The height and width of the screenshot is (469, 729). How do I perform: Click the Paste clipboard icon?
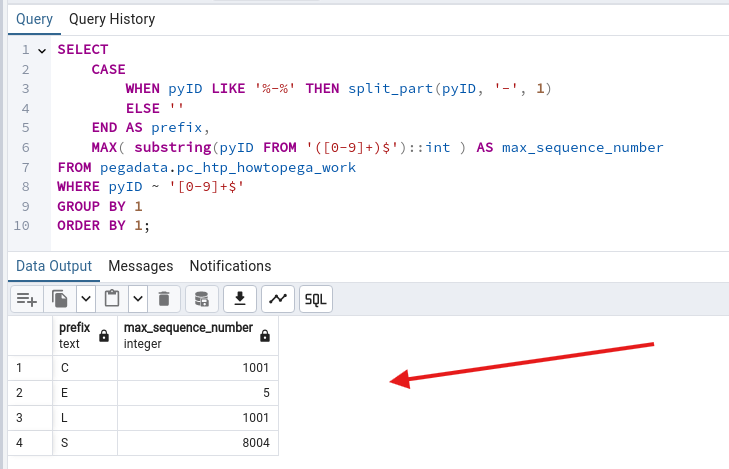coord(112,298)
